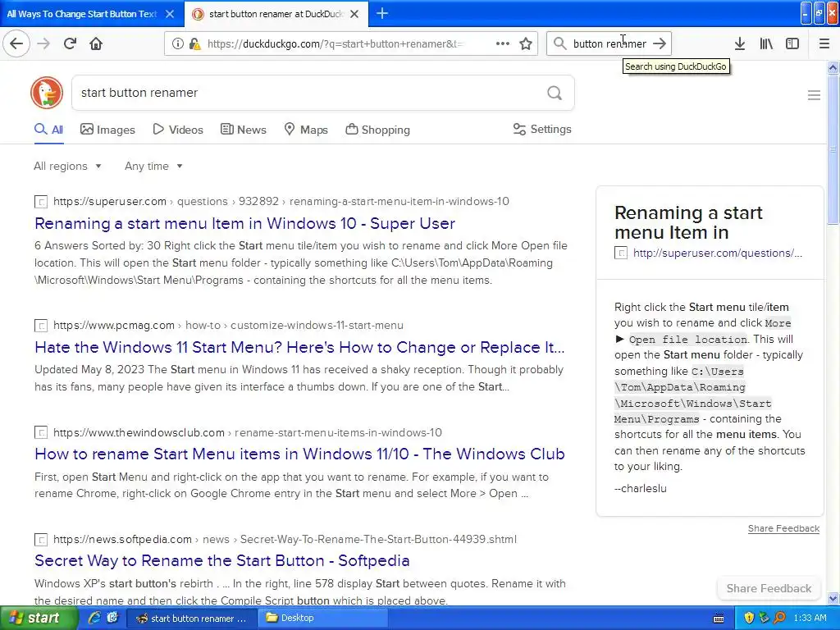This screenshot has height=630, width=840.
Task: Reload the current page
Action: click(70, 43)
